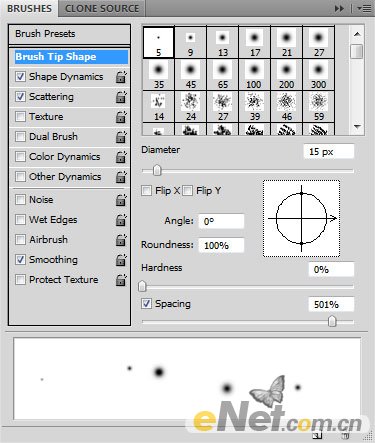Click the lock icon next to Texture
Viewport: 375px width, 443px height.
click(x=121, y=117)
